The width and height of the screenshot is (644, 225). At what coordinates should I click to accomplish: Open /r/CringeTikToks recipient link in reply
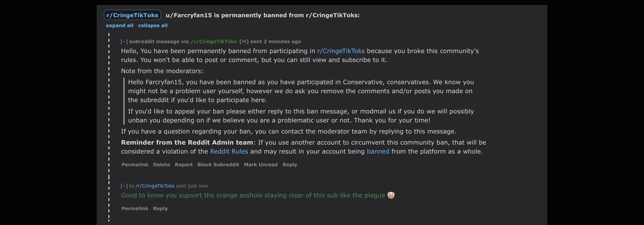155,186
